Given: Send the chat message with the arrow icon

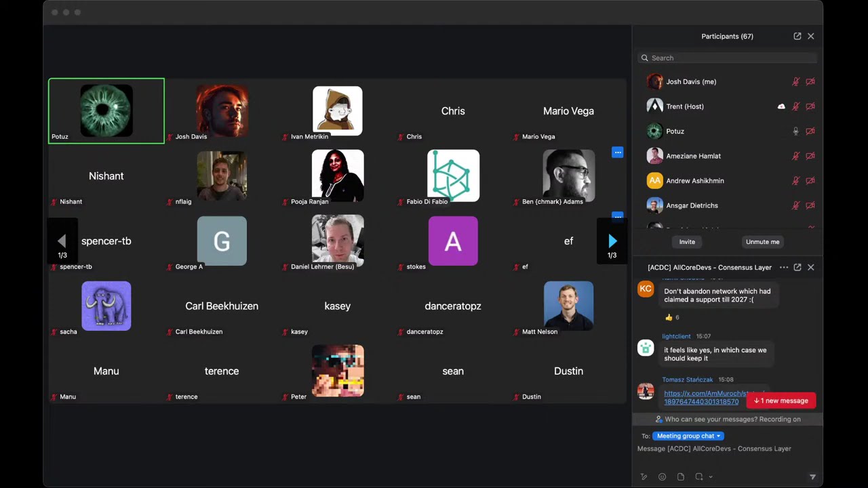Looking at the screenshot, I should (812, 476).
